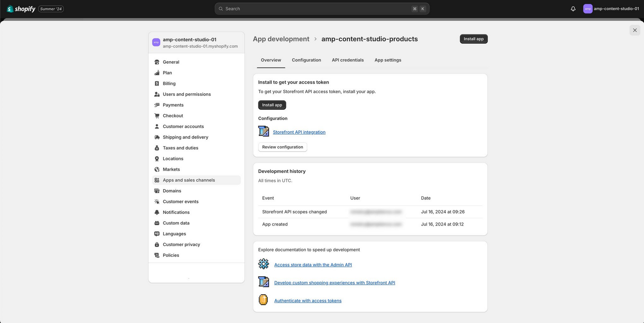This screenshot has width=644, height=323.
Task: Open Billing settings in sidebar
Action: tap(196, 83)
